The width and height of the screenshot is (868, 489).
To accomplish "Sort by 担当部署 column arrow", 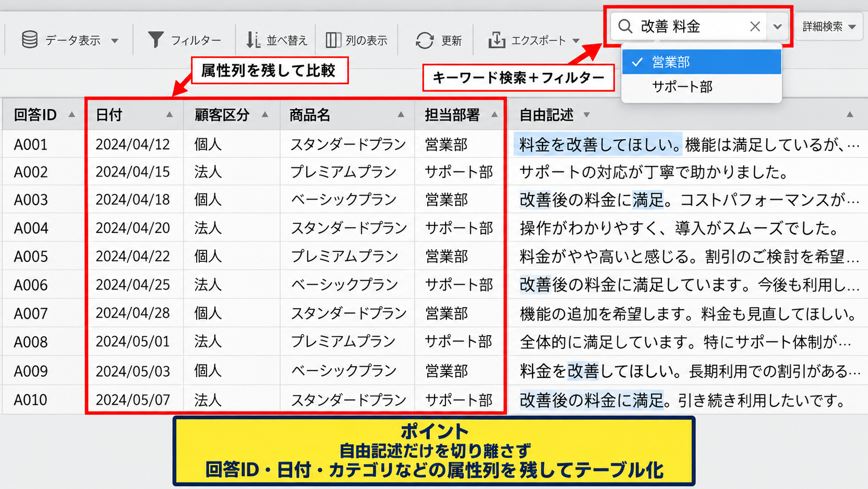I will 494,114.
